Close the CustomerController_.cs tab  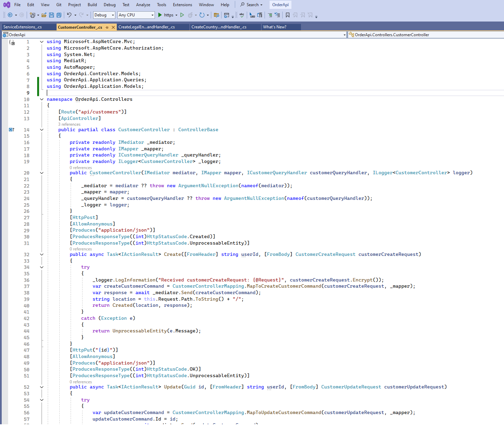point(113,27)
